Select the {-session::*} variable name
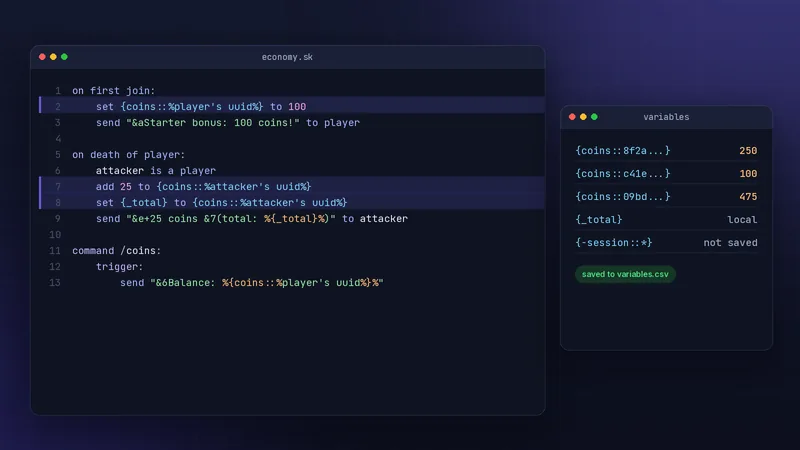 coord(614,242)
